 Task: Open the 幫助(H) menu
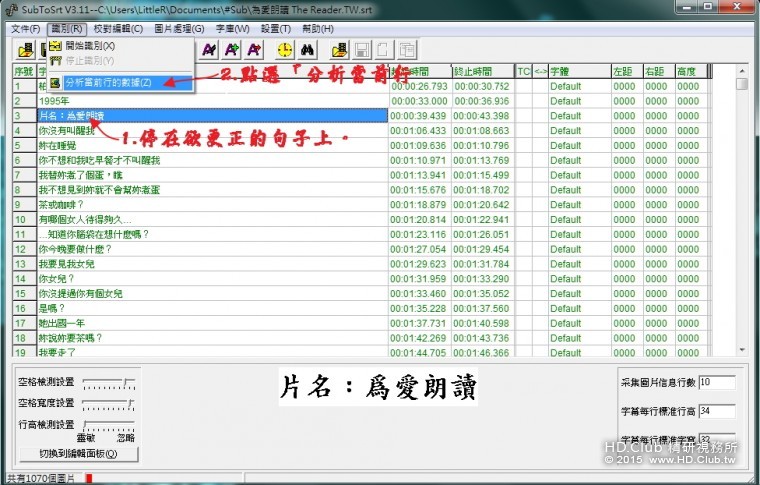click(318, 29)
